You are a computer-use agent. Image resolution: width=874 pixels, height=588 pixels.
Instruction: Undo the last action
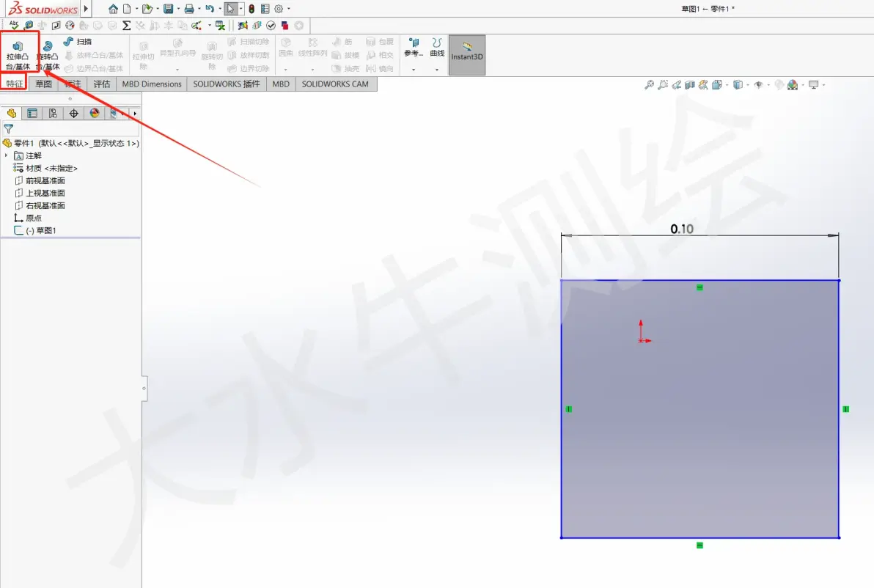210,9
